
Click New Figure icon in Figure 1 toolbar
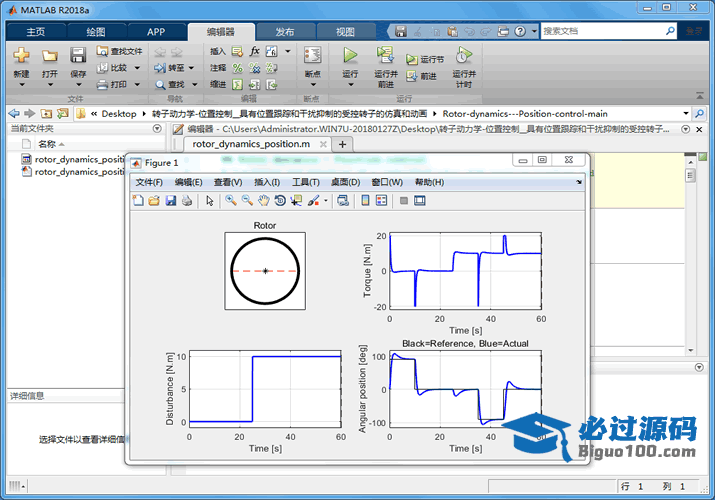(138, 201)
